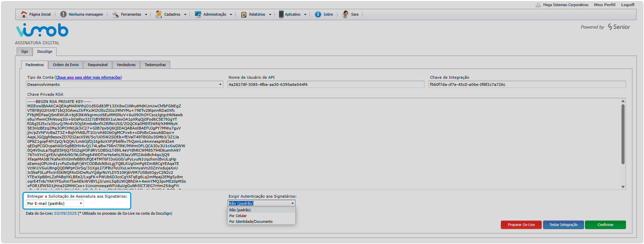
Task: Click the Chave de Integração field
Action: tap(527, 85)
